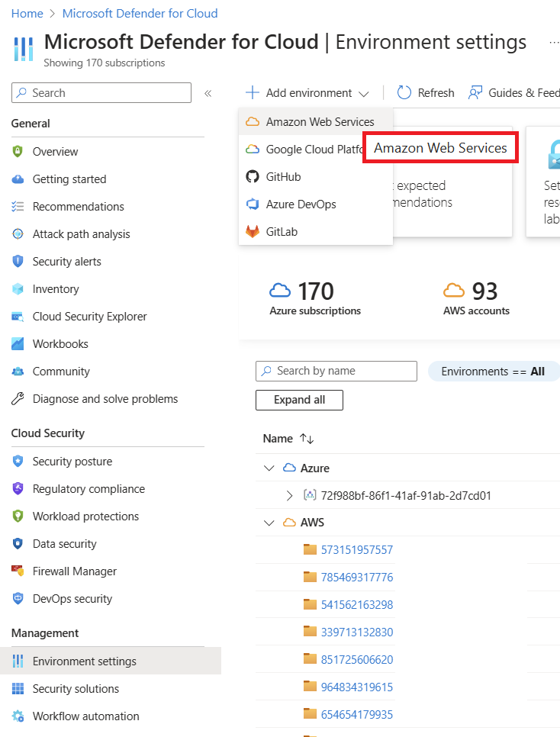This screenshot has height=737, width=560.
Task: Open the more options ellipsis in header
Action: point(554,42)
